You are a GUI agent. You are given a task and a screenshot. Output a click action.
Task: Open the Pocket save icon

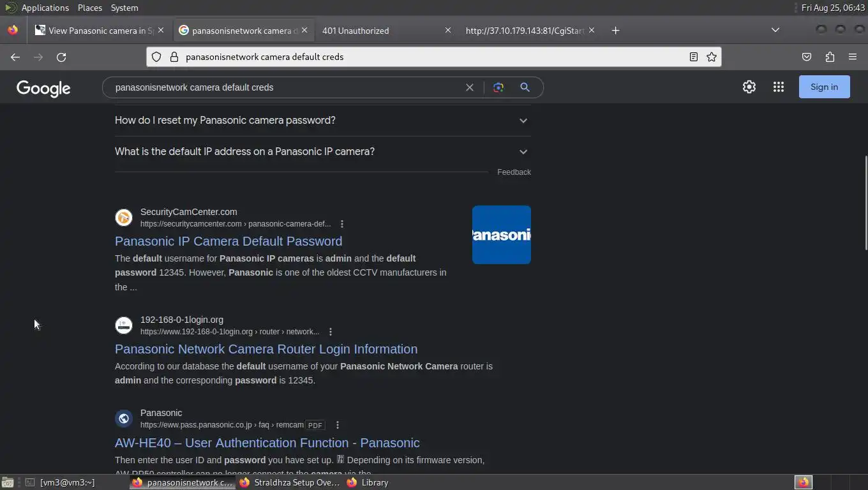[x=807, y=57]
